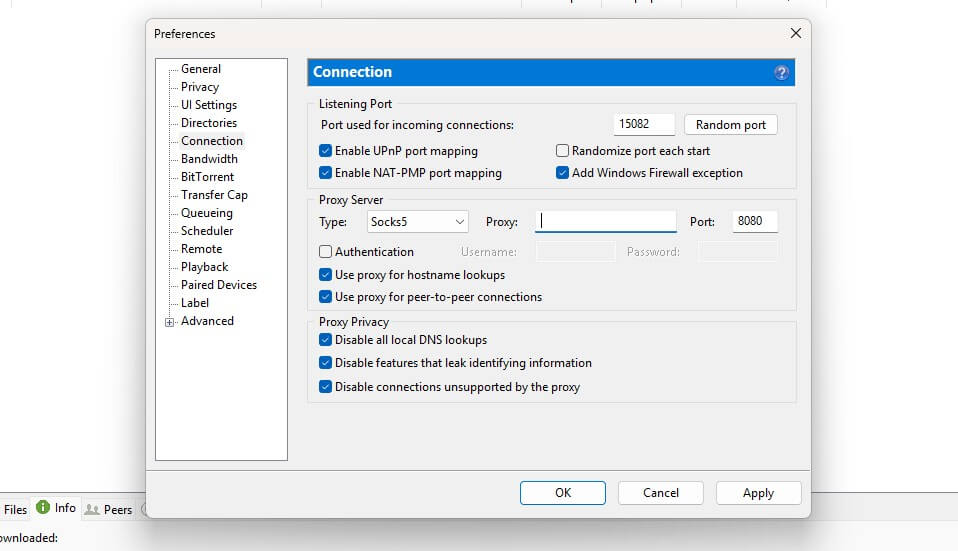The width and height of the screenshot is (958, 551).
Task: Select General in the preferences tree
Action: tap(201, 69)
